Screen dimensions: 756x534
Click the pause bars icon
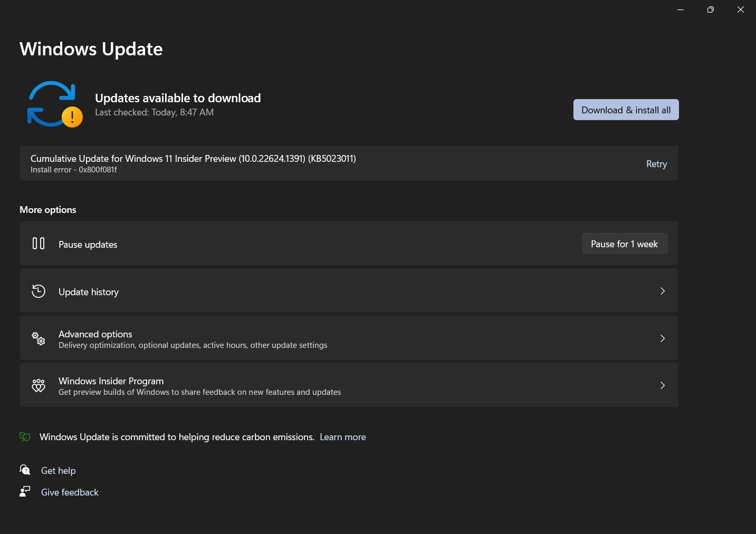click(x=39, y=244)
